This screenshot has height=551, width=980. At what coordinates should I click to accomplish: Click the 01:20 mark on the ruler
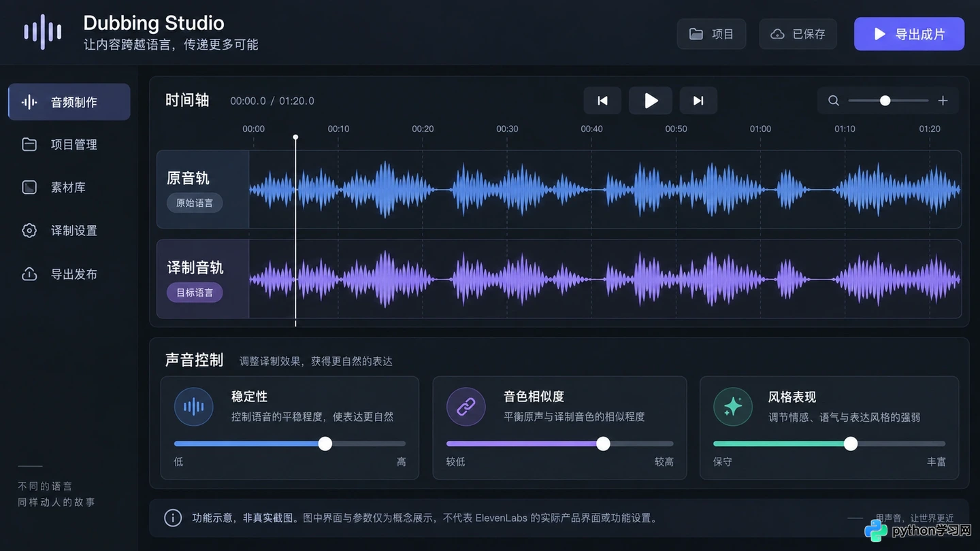coord(930,129)
